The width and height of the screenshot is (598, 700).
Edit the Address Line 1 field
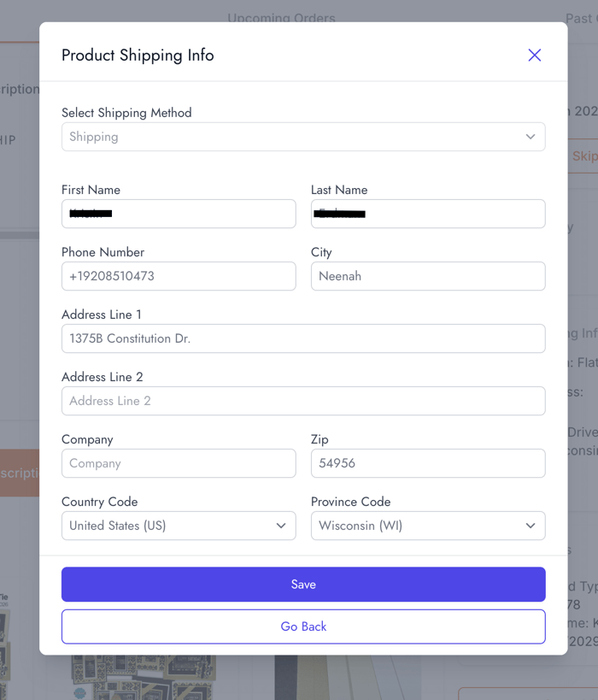(303, 338)
